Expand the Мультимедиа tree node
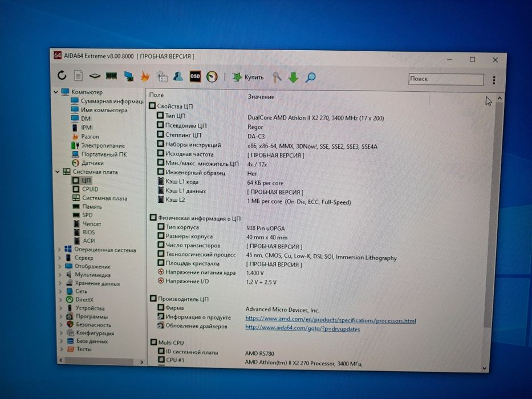 click(60, 275)
